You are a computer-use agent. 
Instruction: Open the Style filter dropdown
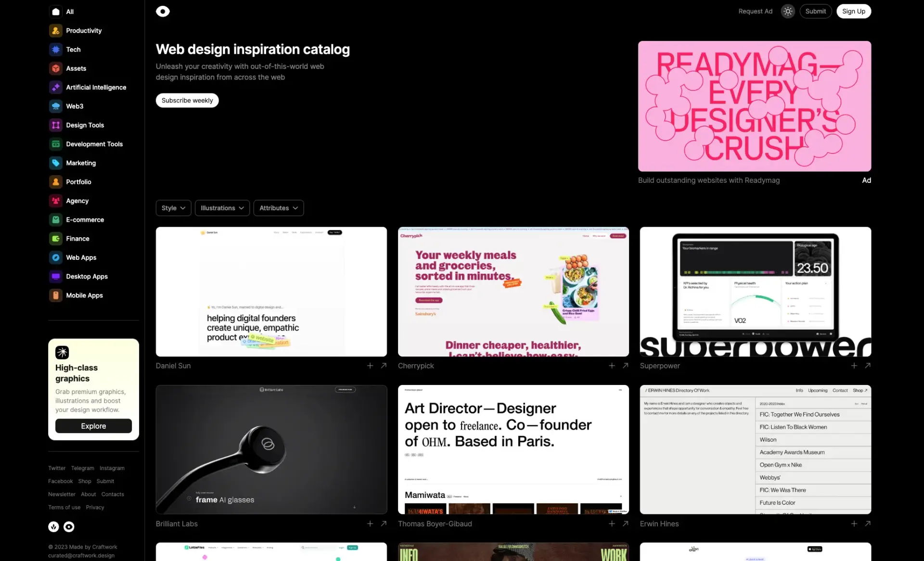pos(173,208)
